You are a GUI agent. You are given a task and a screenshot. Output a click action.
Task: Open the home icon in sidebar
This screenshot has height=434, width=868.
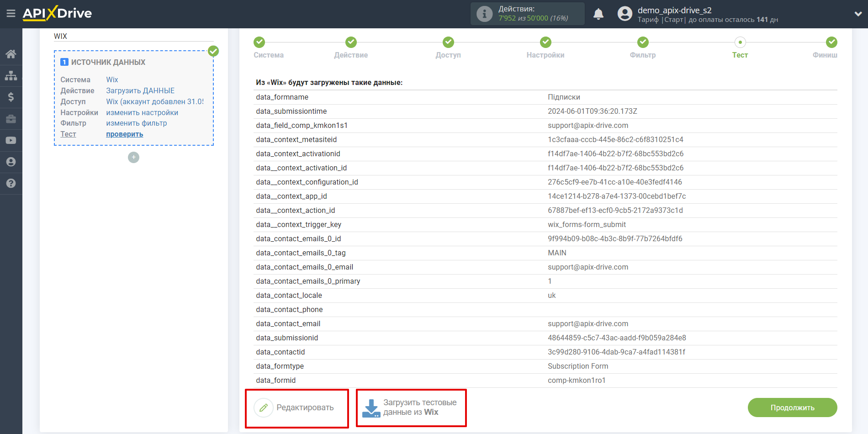pos(11,54)
